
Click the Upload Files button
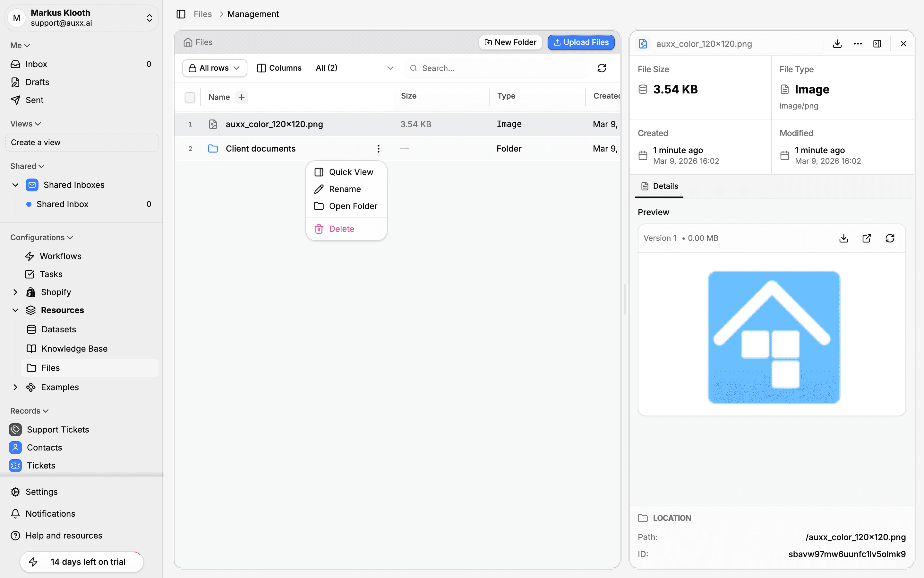pyautogui.click(x=581, y=42)
